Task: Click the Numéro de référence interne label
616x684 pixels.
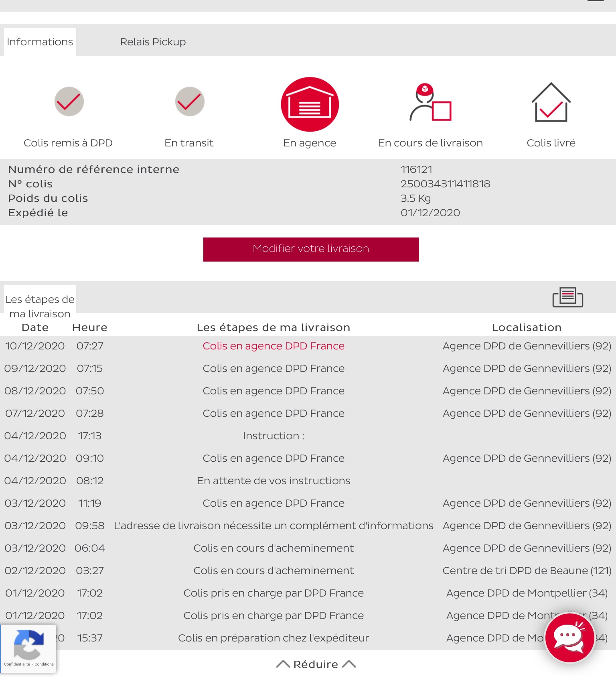Action: click(x=93, y=169)
